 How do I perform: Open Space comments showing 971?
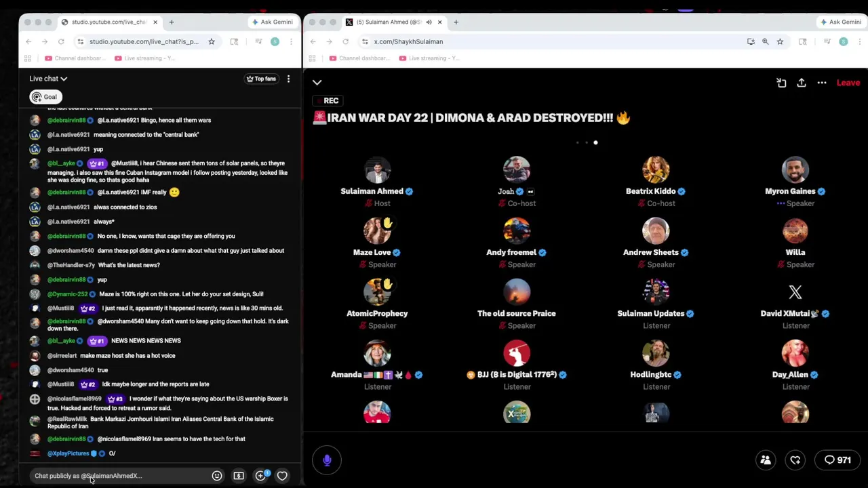click(837, 460)
